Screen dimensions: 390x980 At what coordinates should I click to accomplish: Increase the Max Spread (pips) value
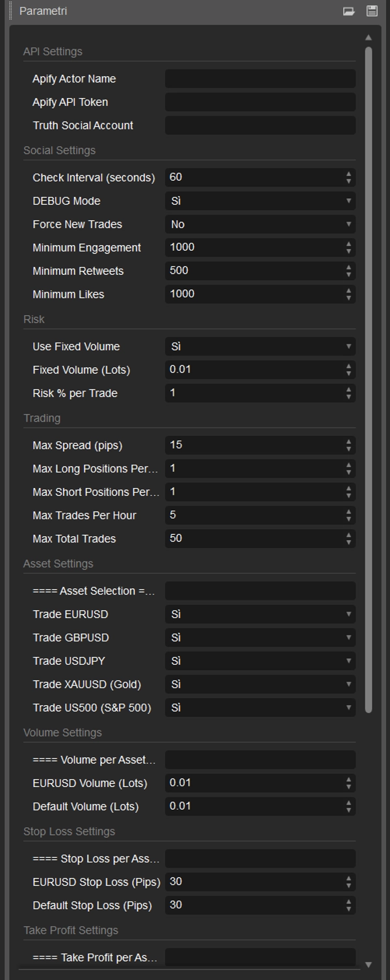pyautogui.click(x=349, y=442)
